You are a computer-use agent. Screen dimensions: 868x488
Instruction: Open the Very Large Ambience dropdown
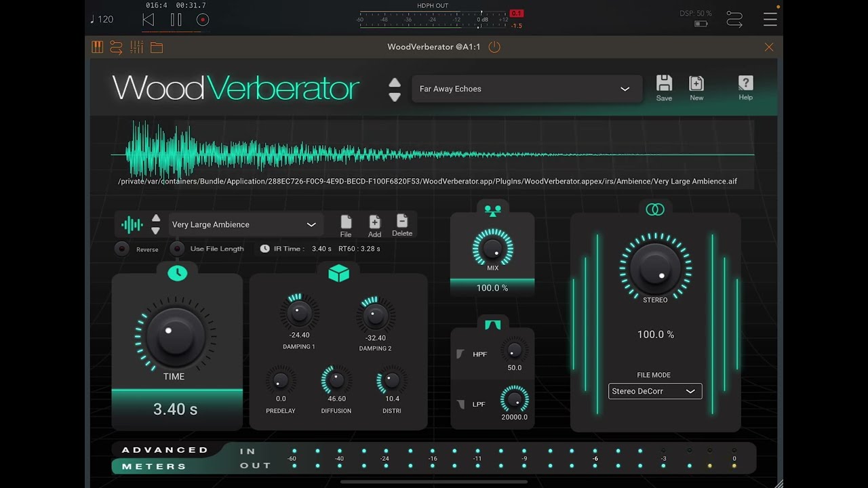pos(245,224)
